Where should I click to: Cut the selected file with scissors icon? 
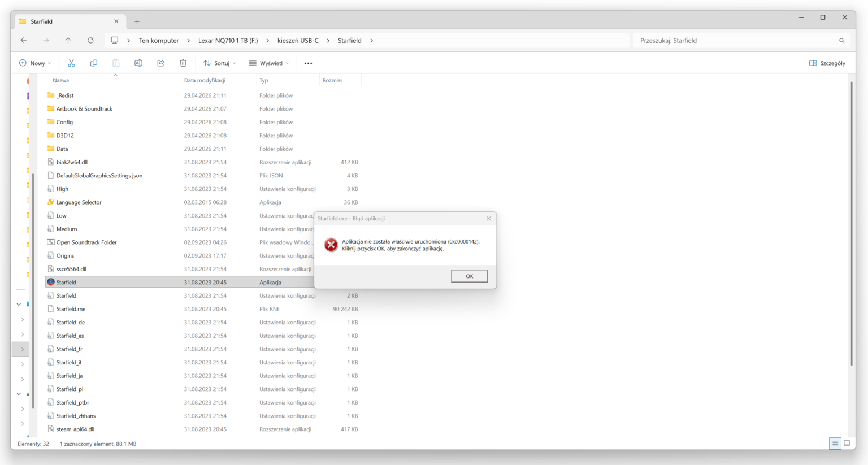[71, 63]
